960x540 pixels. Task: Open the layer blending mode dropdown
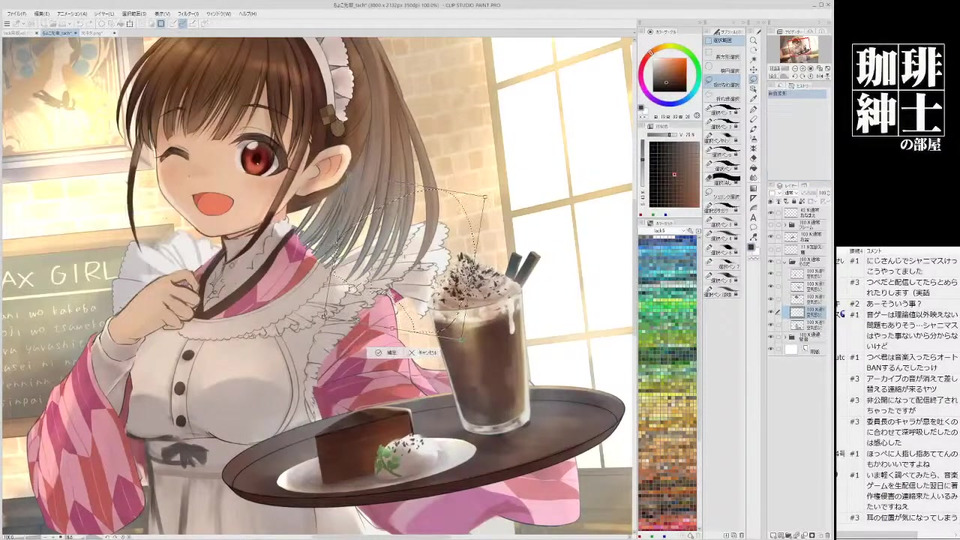tap(792, 193)
